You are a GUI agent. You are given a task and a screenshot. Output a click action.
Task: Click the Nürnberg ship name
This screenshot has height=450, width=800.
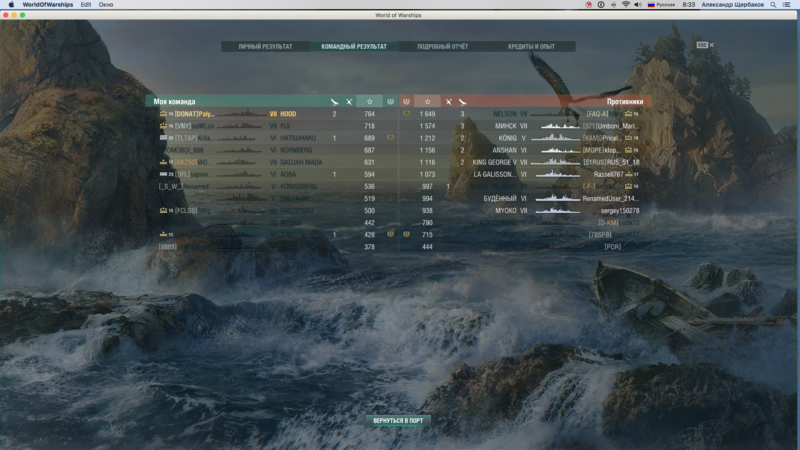[296, 150]
